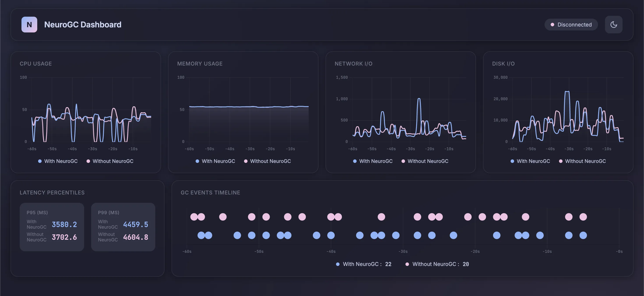644x296 pixels.
Task: Click 'With NeuroGC: 22' legend in GC timeline
Action: coord(363,264)
